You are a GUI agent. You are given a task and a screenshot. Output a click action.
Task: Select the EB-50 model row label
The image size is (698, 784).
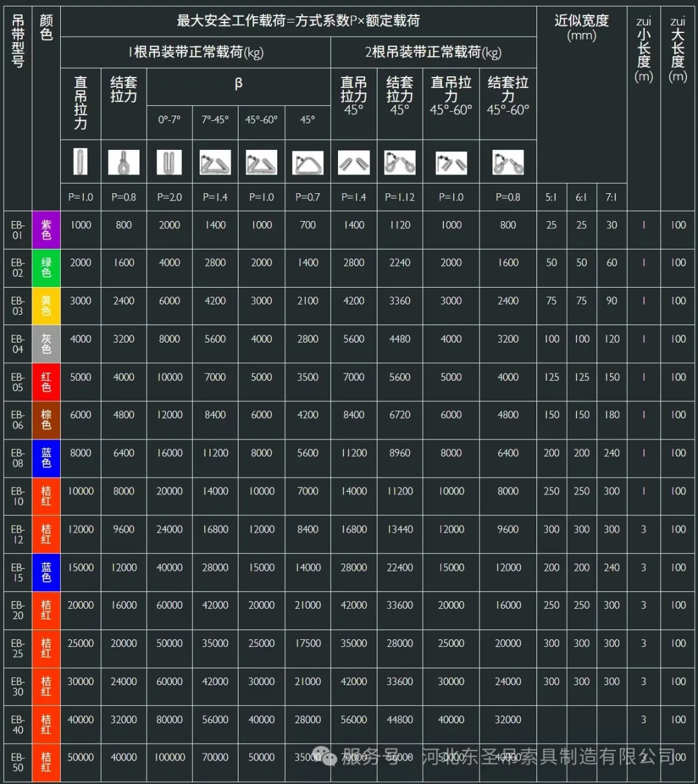pos(17,762)
